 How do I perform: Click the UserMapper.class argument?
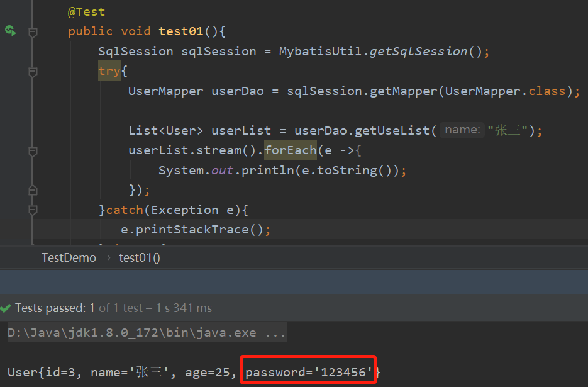click(x=505, y=91)
